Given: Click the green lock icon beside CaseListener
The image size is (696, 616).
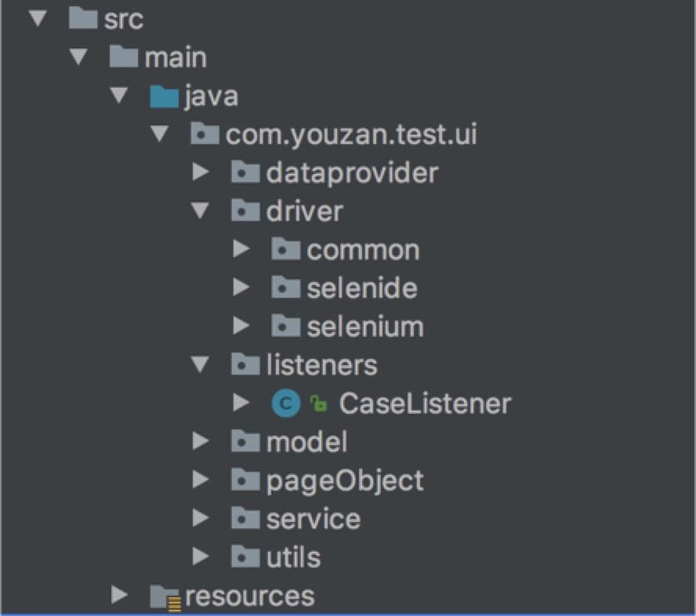Looking at the screenshot, I should (x=318, y=404).
